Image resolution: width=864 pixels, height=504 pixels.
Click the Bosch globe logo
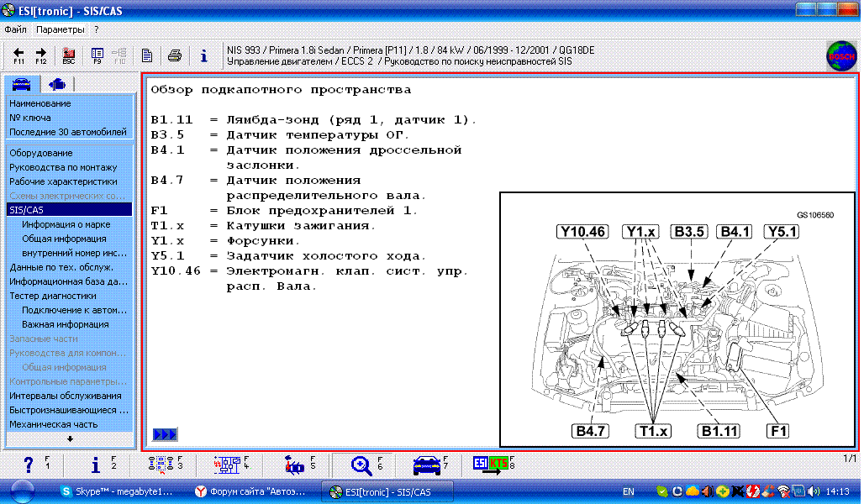click(840, 56)
